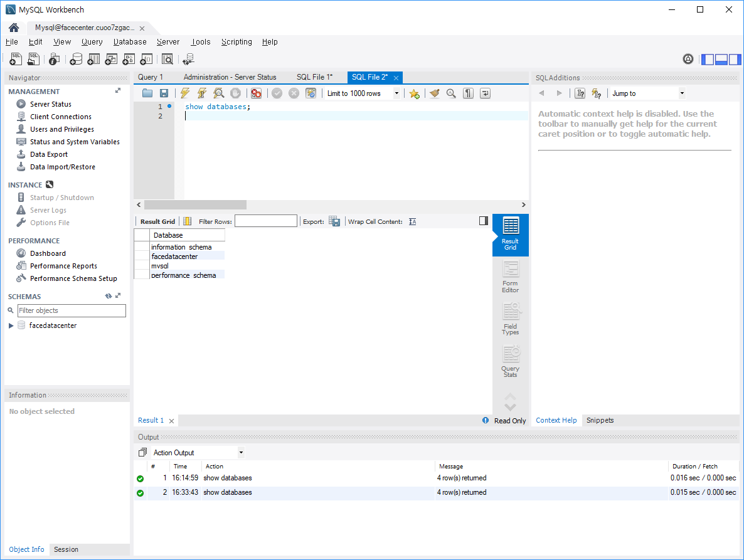Switch to Administration - Server Status tab
The height and width of the screenshot is (560, 744).
230,77
